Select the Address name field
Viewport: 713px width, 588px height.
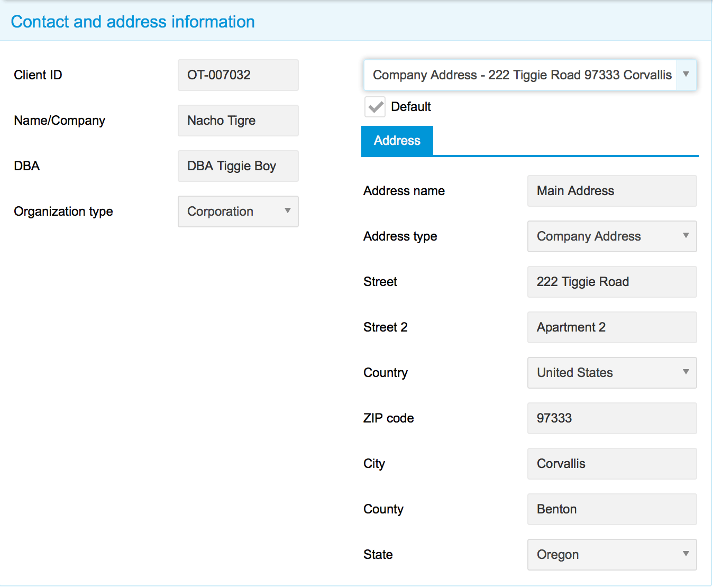click(x=611, y=191)
